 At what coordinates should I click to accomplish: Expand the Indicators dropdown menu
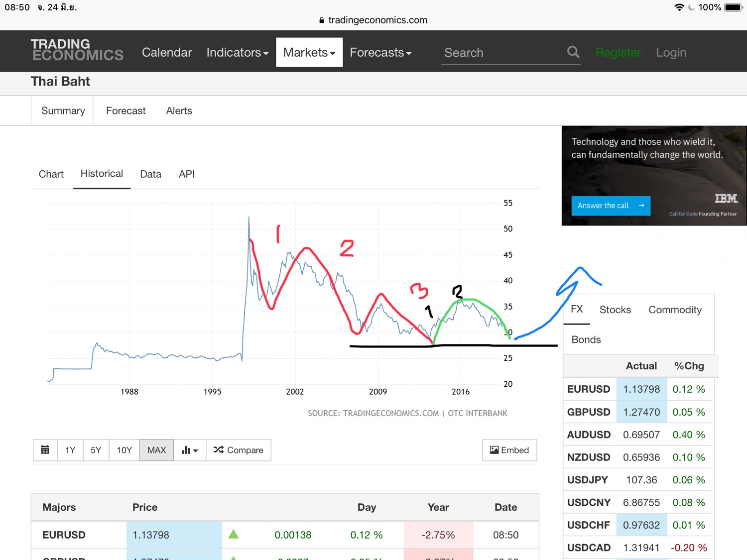click(x=237, y=52)
